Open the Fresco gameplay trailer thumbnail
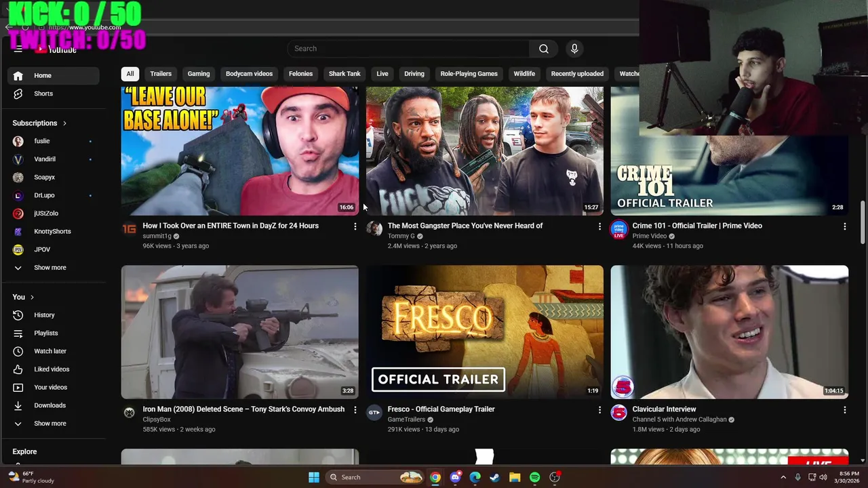868x488 pixels. pos(485,332)
